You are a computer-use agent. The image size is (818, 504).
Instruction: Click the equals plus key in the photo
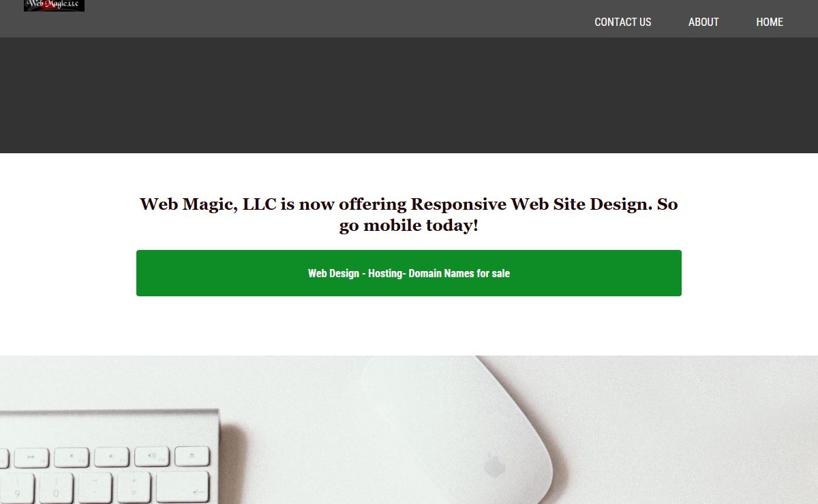[133, 488]
